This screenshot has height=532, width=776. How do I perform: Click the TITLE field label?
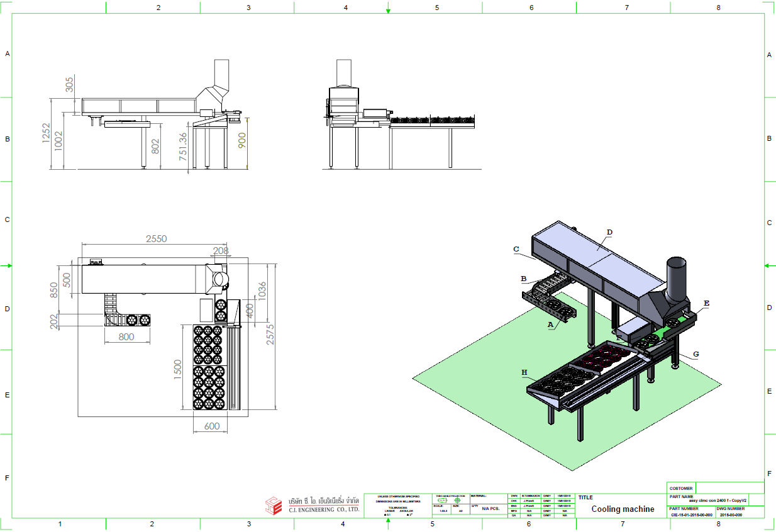click(x=585, y=497)
